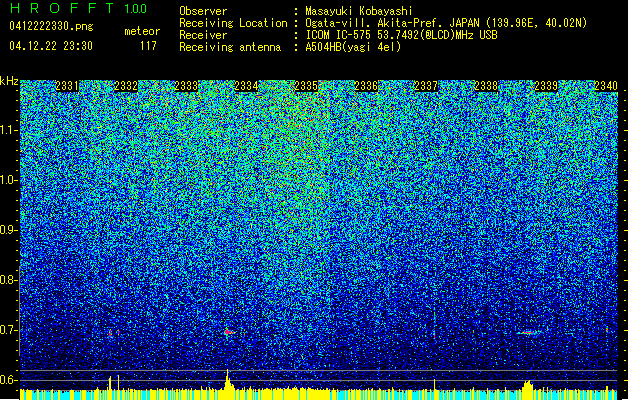Click time marker 2339
The image size is (629, 400).
pyautogui.click(x=546, y=86)
